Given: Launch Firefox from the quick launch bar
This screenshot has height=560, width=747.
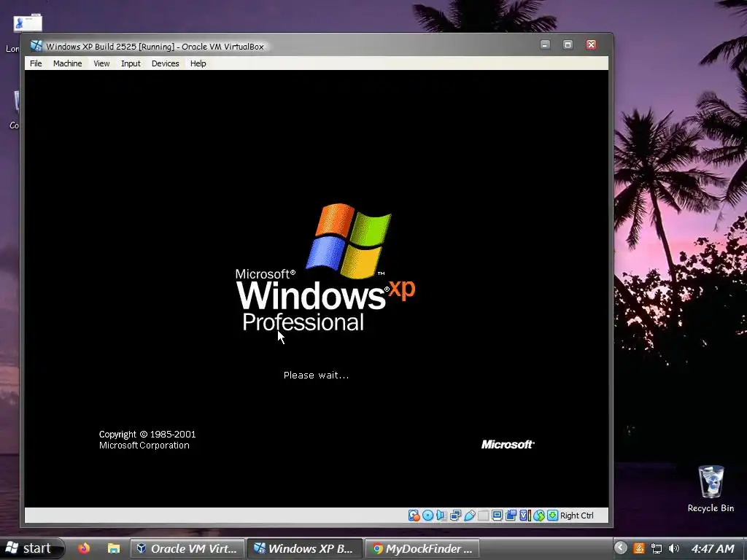Looking at the screenshot, I should tap(84, 548).
